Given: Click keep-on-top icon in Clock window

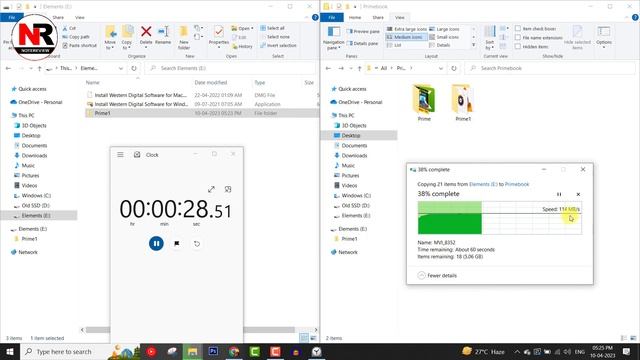Looking at the screenshot, I should 228,189.
